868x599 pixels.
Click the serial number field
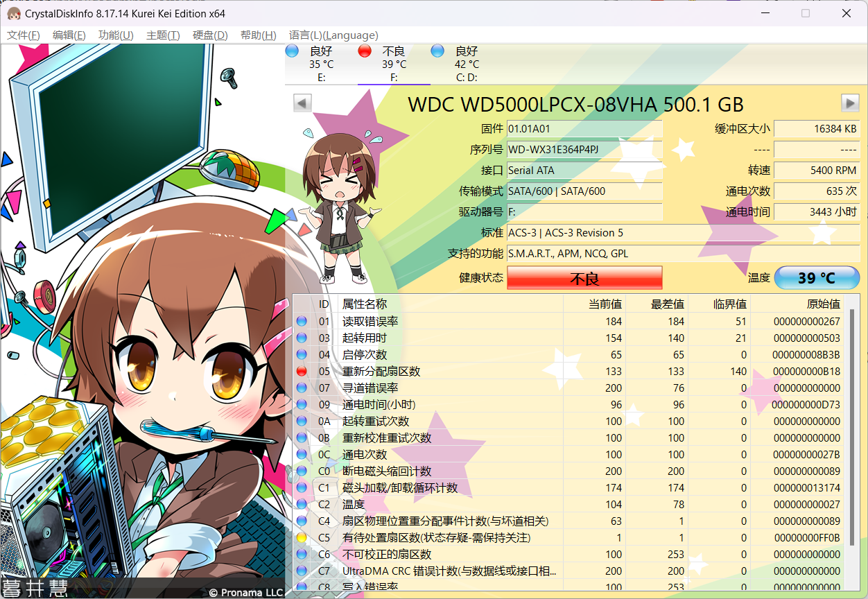pos(584,150)
